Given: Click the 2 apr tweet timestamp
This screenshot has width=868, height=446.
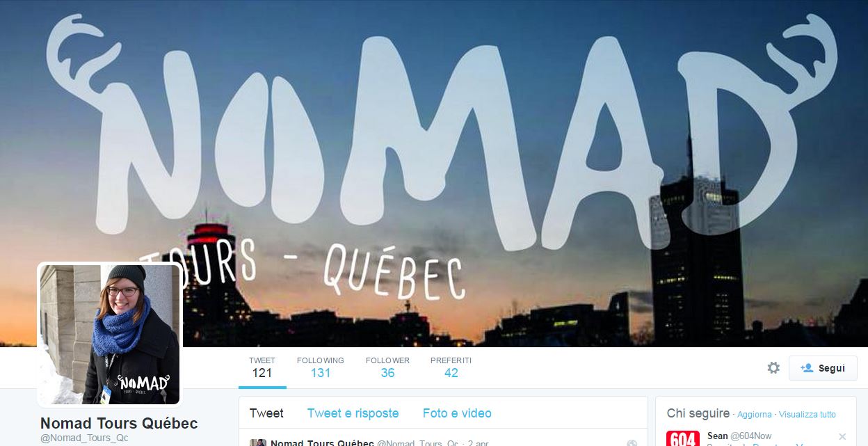Looking at the screenshot, I should coord(479,443).
